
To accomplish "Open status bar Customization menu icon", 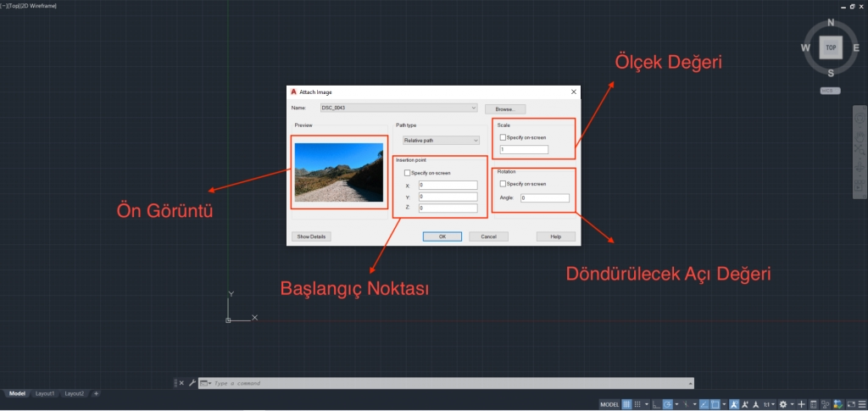I will click(x=862, y=404).
